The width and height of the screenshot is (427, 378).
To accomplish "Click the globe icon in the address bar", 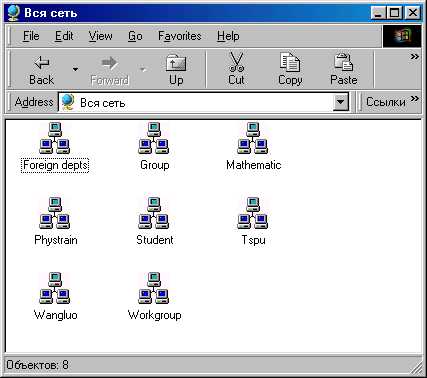I will point(68,102).
